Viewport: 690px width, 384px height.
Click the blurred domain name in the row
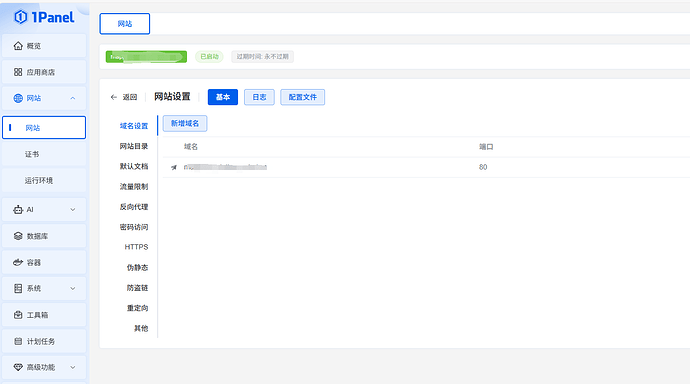225,167
